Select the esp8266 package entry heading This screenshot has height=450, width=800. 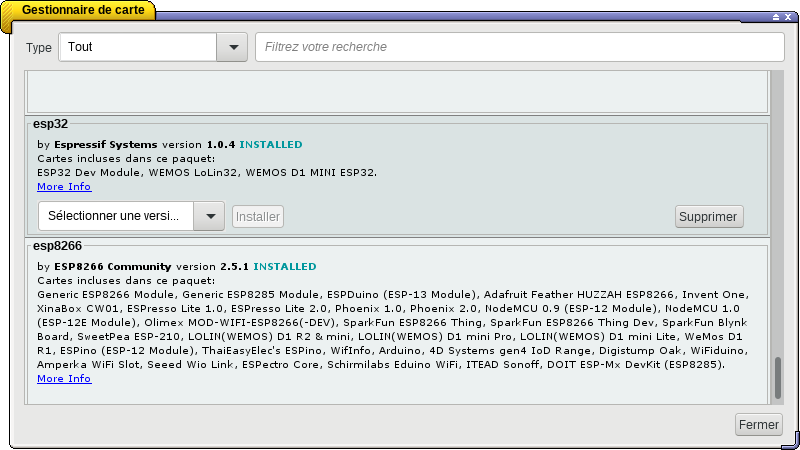pos(57,245)
